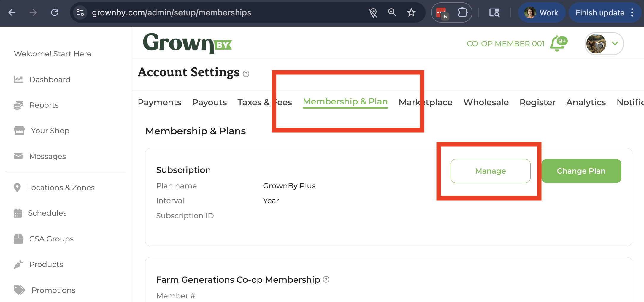The height and width of the screenshot is (302, 644).
Task: Click help icon next to Co-op Membership
Action: click(326, 279)
